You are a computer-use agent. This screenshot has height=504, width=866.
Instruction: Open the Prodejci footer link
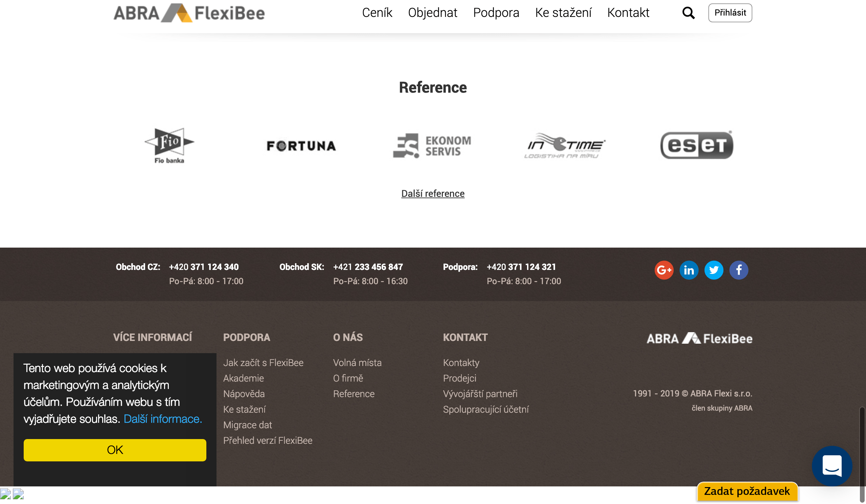(459, 378)
